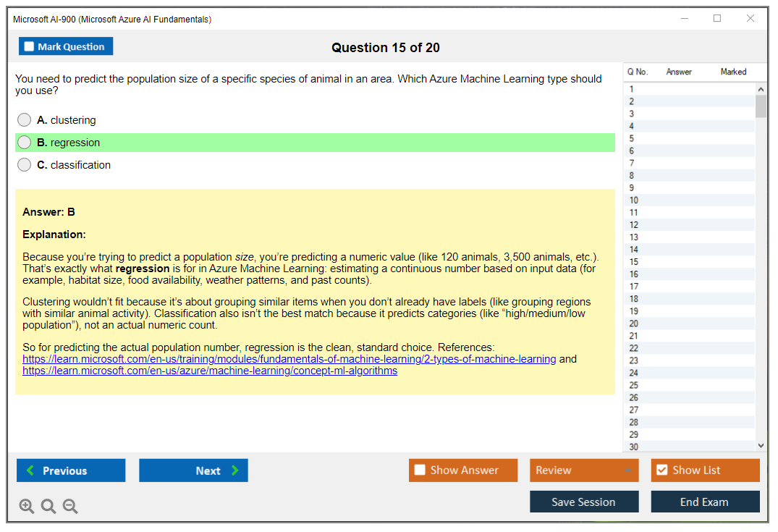Enable the Show Answer checkbox

click(x=418, y=470)
